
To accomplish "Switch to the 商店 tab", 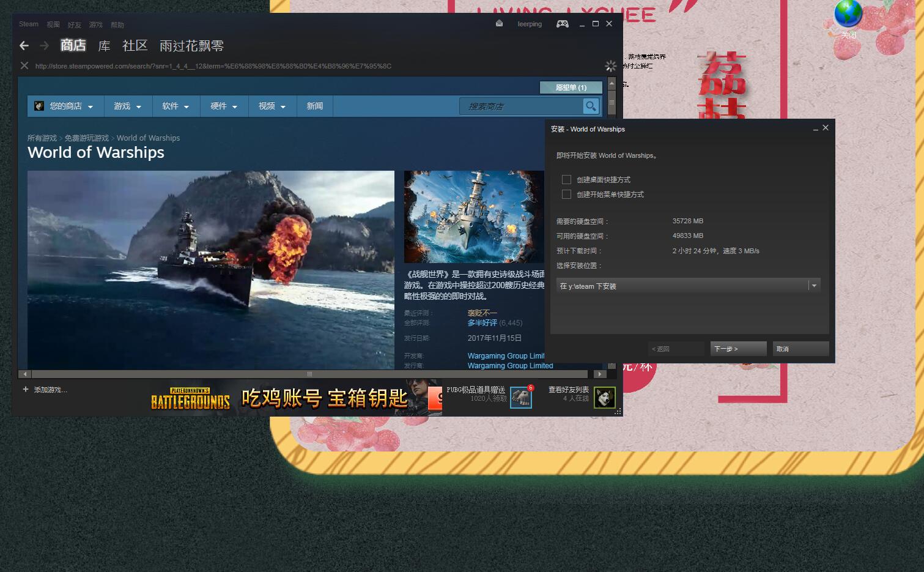I will 73,45.
